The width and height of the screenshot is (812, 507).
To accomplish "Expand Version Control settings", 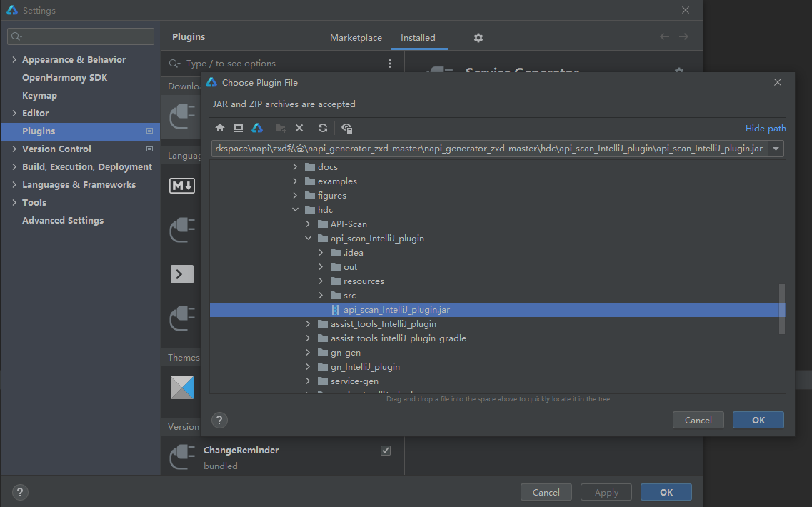I will (x=14, y=149).
